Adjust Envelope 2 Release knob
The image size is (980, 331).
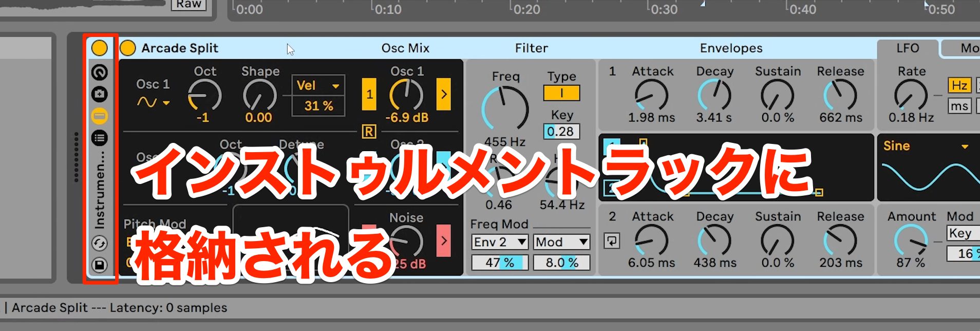tap(840, 241)
